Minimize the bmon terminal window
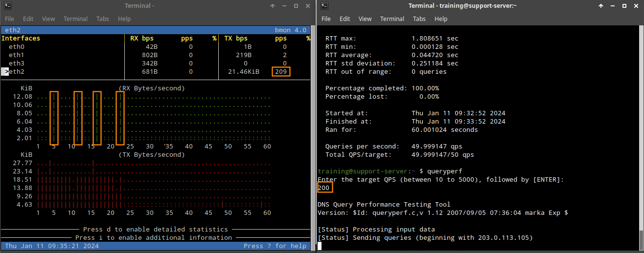644x253 pixels. coord(284,6)
